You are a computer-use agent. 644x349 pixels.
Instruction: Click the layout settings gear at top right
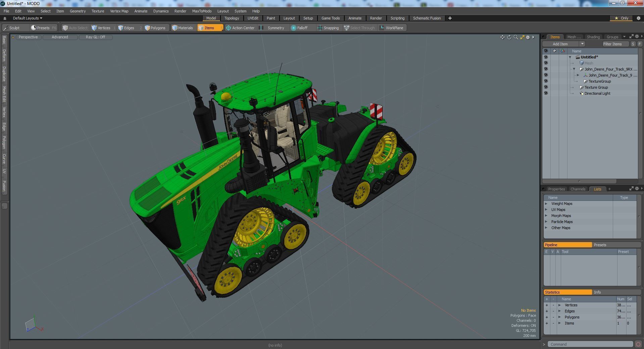[x=638, y=18]
